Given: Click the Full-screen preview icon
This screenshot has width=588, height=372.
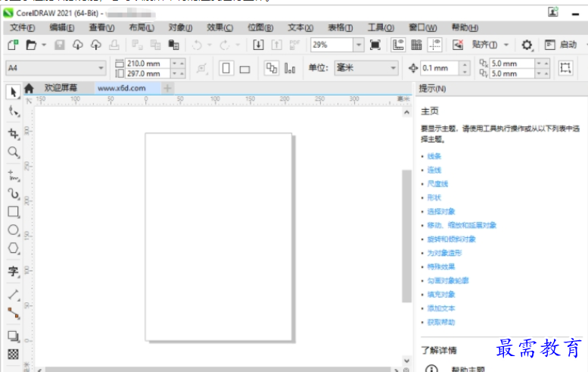Looking at the screenshot, I should [375, 45].
